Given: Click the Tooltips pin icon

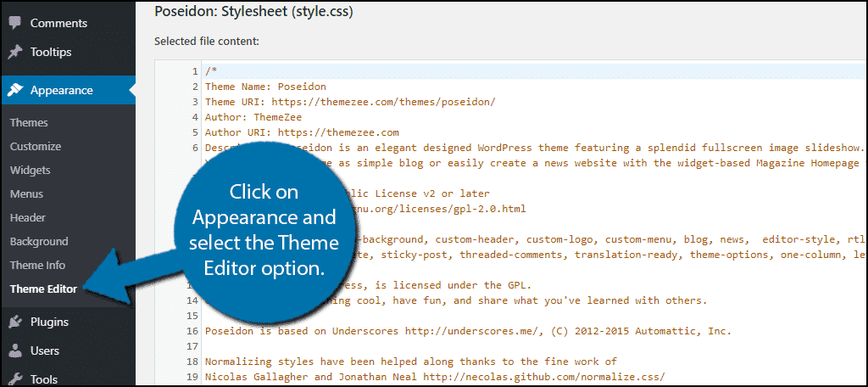Looking at the screenshot, I should tap(15, 52).
